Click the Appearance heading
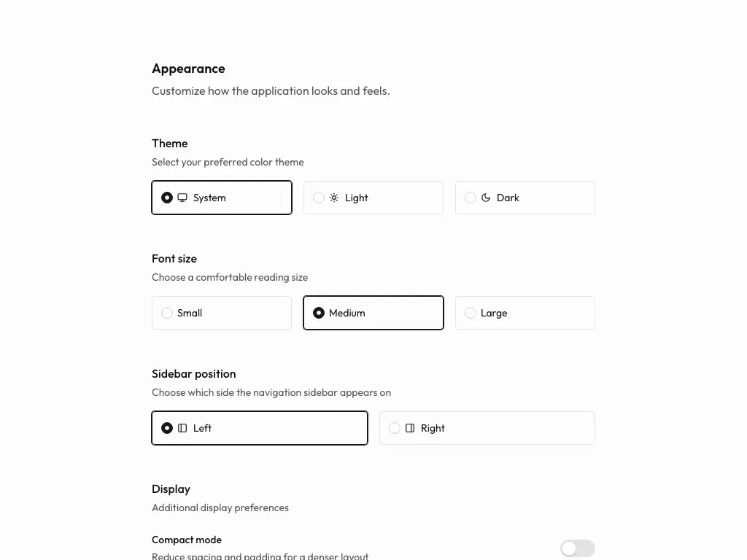The image size is (747, 560). [x=188, y=69]
